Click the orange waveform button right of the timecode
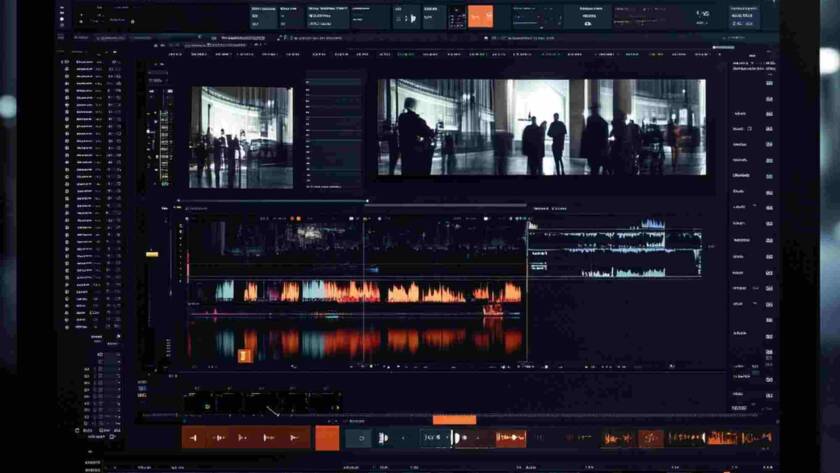The image size is (840, 473). (511, 438)
